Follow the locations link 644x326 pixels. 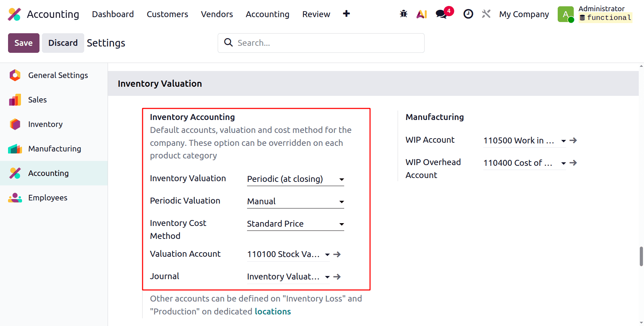(x=273, y=311)
